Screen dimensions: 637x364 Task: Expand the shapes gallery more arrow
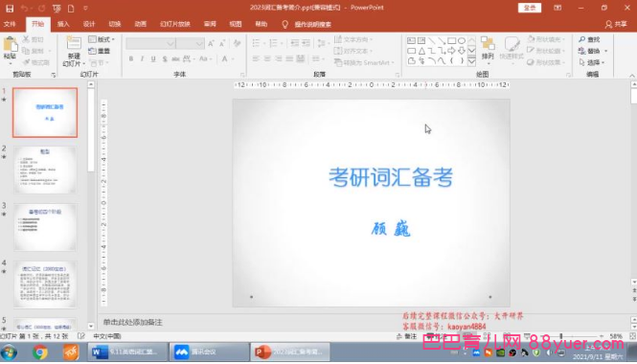pyautogui.click(x=471, y=61)
